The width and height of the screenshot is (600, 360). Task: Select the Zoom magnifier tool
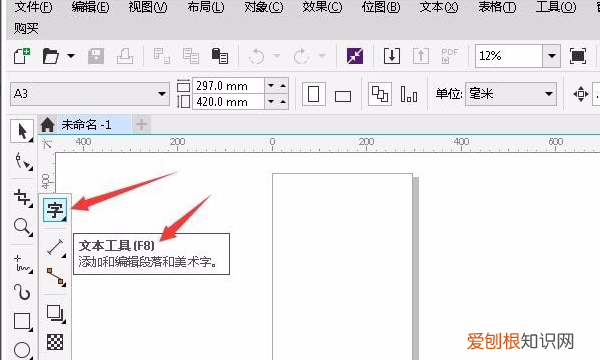click(x=23, y=227)
